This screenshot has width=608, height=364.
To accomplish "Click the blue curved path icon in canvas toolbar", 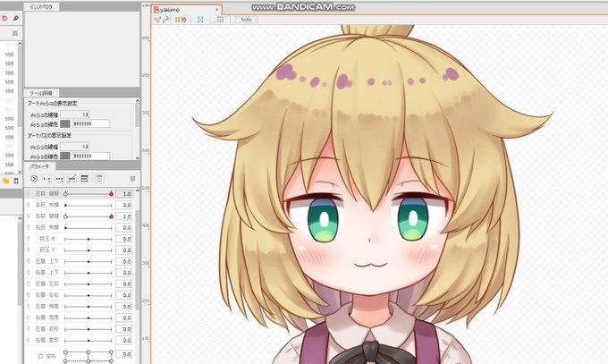I will pos(165,20).
